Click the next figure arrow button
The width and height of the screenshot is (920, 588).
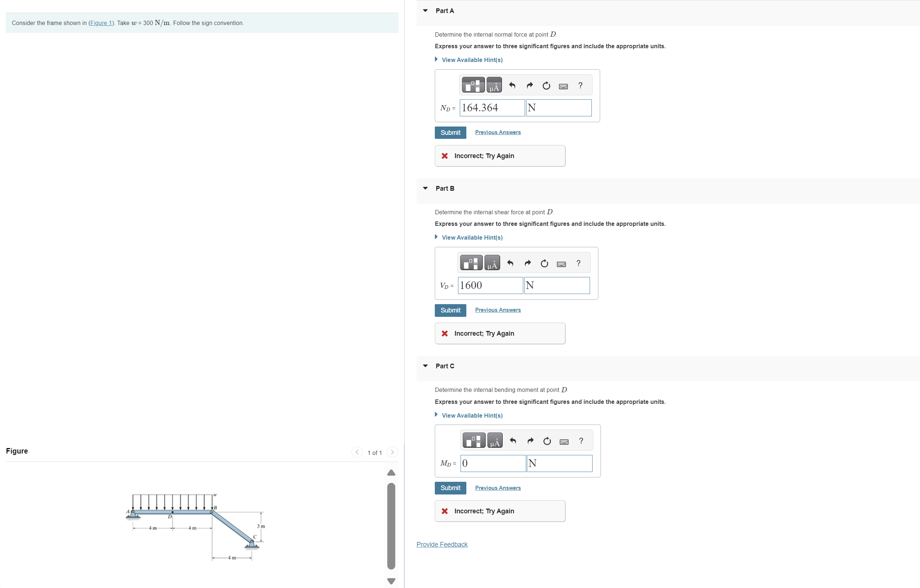392,452
